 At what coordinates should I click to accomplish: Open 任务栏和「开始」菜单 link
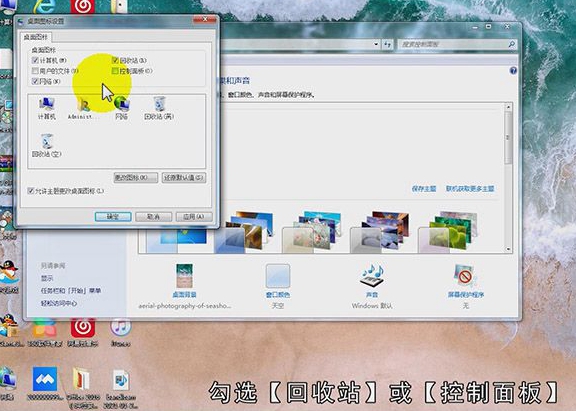(x=71, y=291)
